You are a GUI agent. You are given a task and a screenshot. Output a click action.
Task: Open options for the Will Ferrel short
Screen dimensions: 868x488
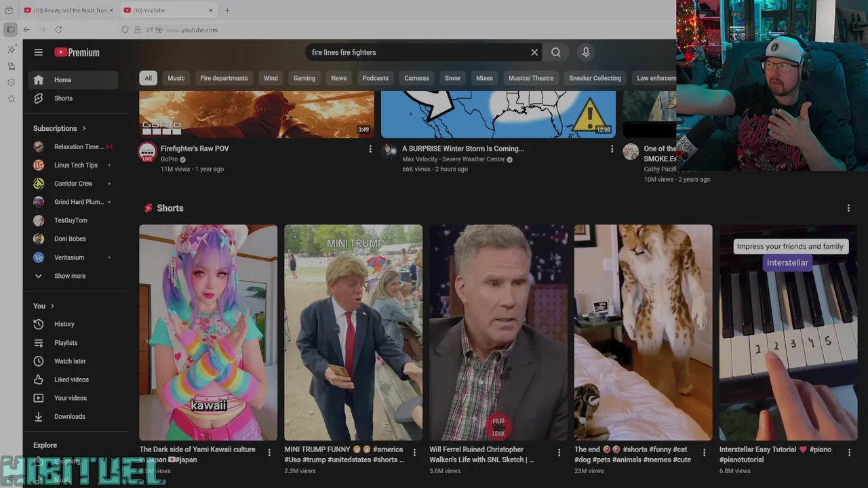pyautogui.click(x=559, y=453)
